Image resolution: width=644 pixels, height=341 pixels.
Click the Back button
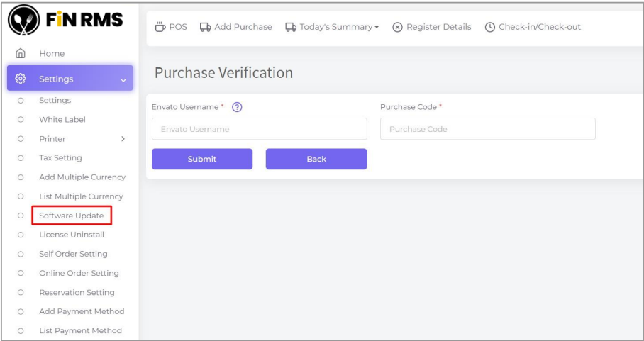pyautogui.click(x=316, y=159)
